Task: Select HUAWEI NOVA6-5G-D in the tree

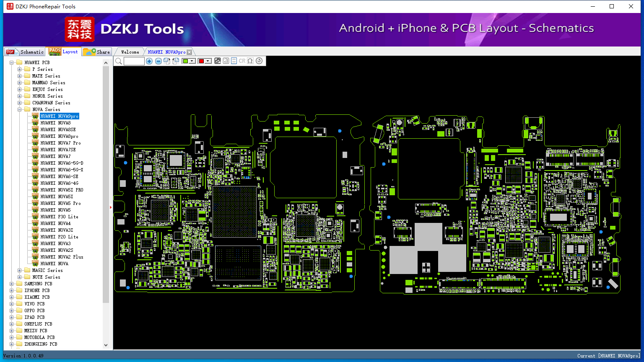Action: pos(62,163)
